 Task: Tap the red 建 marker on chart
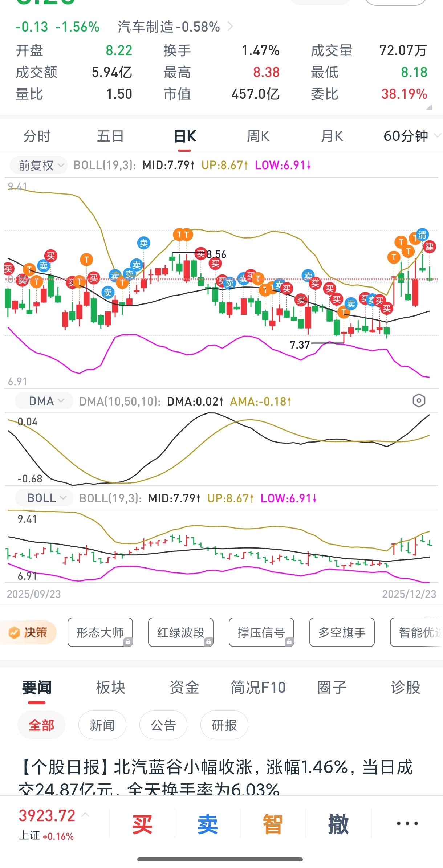point(430,247)
